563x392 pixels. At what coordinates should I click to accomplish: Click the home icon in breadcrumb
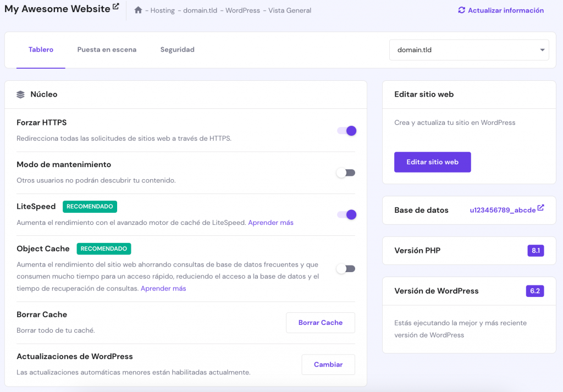click(138, 10)
